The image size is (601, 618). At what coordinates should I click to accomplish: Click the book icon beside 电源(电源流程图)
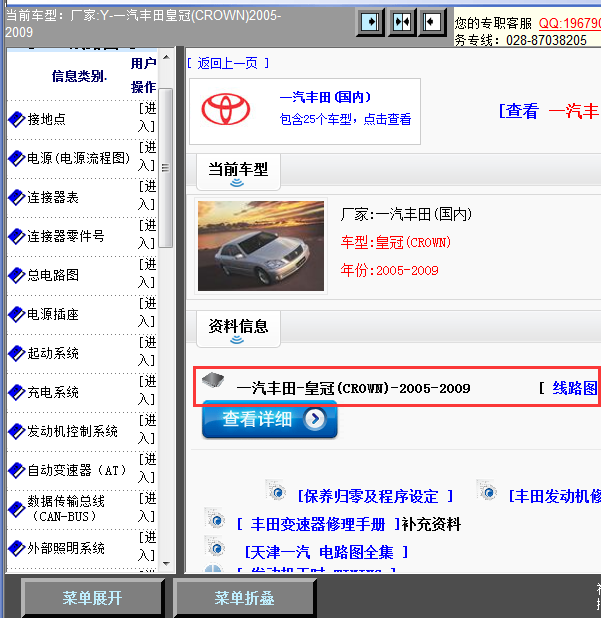[x=17, y=158]
